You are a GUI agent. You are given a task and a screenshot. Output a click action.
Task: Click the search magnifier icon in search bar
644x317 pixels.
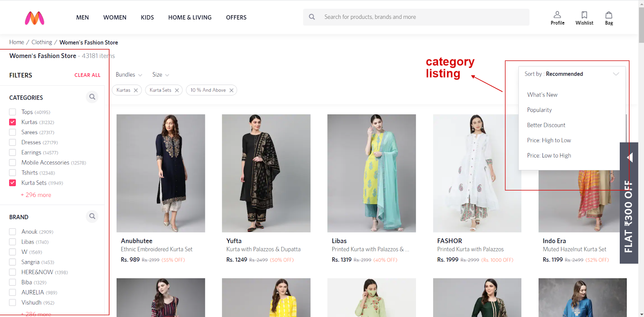coord(312,17)
